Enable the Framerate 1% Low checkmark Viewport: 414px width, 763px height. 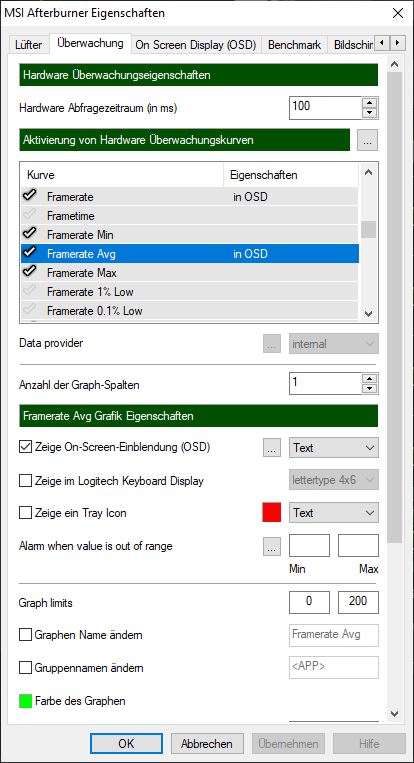[30, 291]
